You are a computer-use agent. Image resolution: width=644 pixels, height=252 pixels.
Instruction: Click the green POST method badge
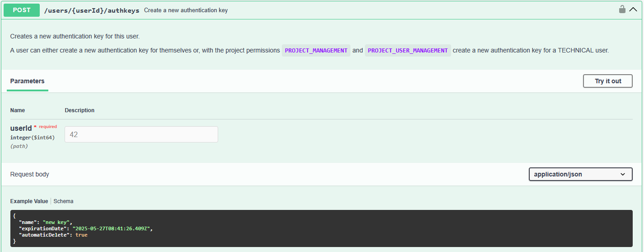(22, 10)
